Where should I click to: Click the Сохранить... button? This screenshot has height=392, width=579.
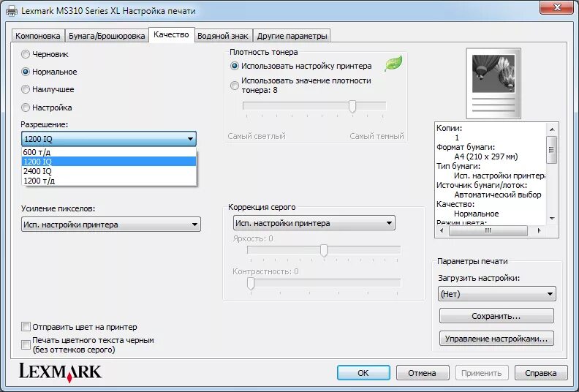tap(496, 316)
